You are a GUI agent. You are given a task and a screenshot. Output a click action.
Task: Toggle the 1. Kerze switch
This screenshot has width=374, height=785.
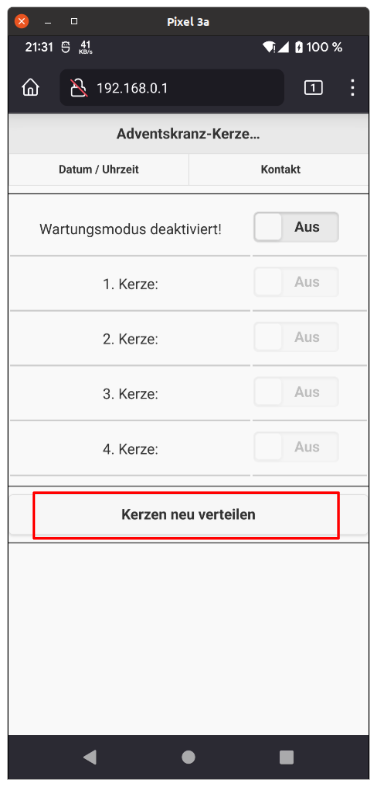[x=296, y=282]
